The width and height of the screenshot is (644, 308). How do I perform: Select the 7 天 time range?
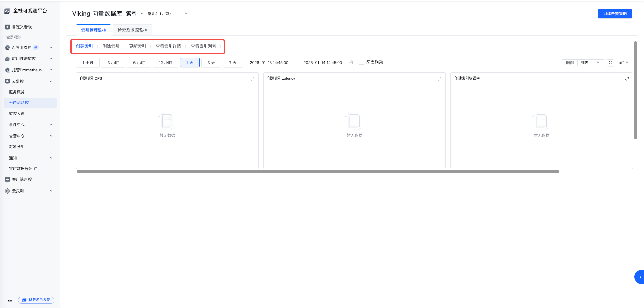click(233, 63)
